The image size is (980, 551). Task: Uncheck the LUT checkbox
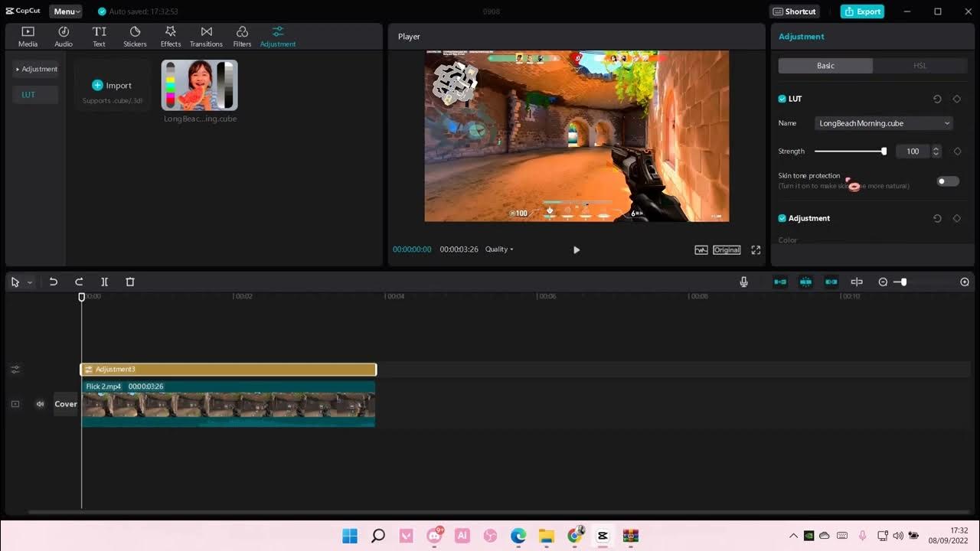[782, 99]
